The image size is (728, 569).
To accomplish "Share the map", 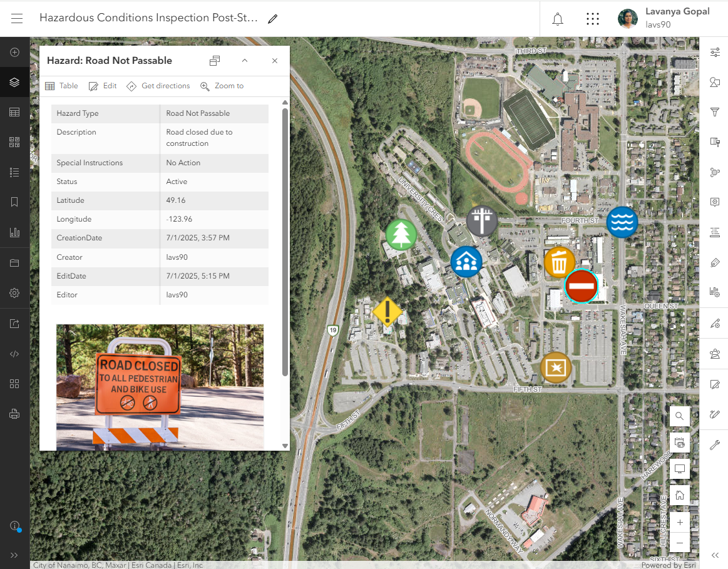I will click(x=14, y=324).
